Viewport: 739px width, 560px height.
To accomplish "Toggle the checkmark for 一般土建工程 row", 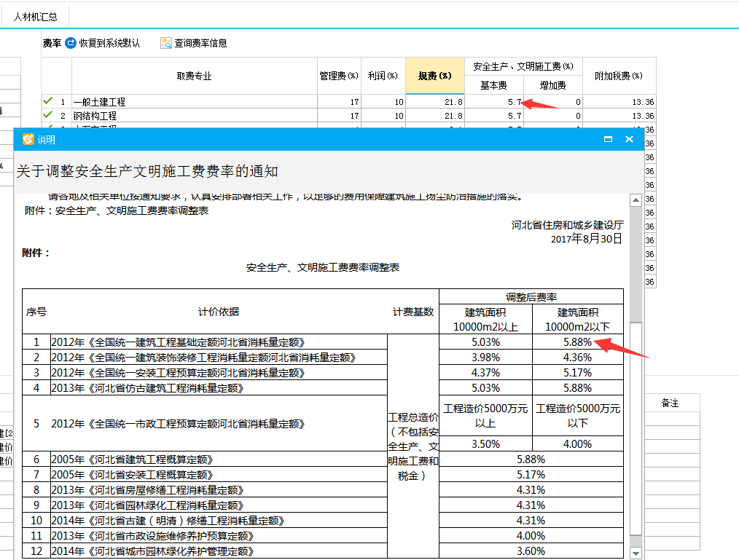I will click(47, 100).
